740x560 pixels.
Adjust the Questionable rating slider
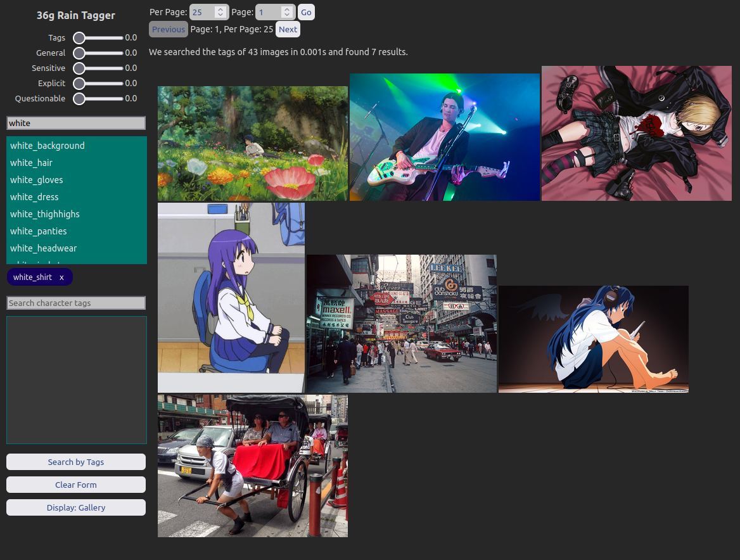pyautogui.click(x=98, y=99)
